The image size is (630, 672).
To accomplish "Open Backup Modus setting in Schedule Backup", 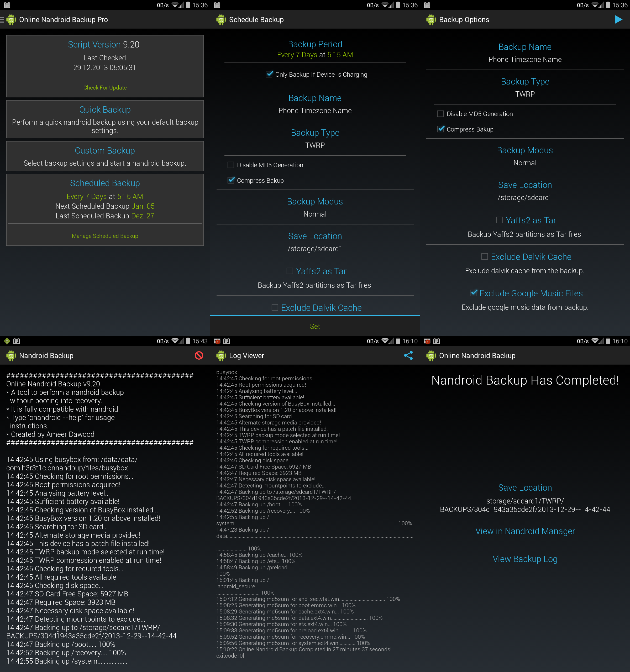I will 315,208.
